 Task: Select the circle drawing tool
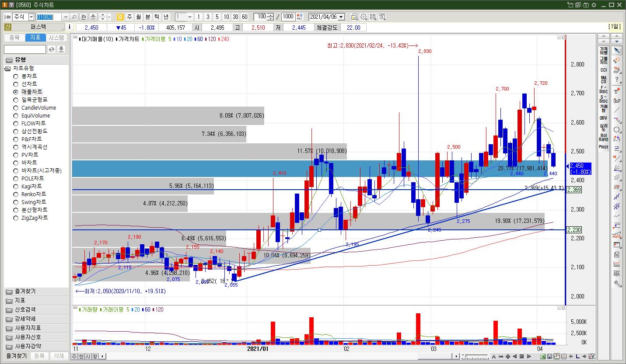point(617,130)
